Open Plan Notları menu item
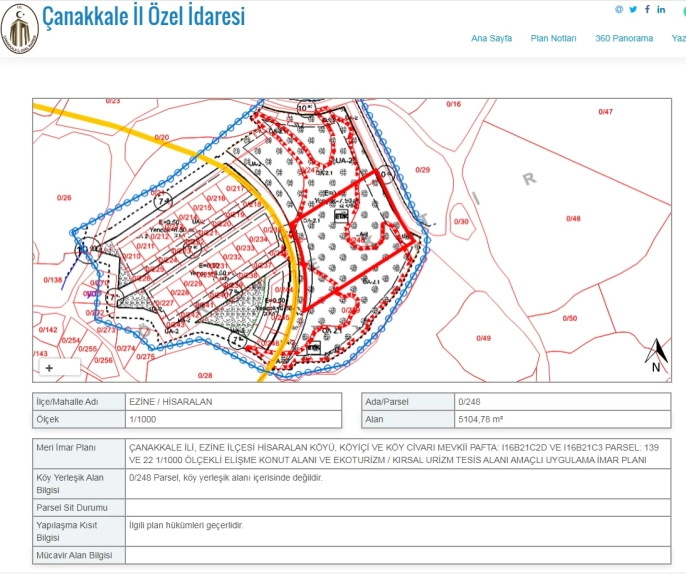The width and height of the screenshot is (686, 574). click(553, 38)
